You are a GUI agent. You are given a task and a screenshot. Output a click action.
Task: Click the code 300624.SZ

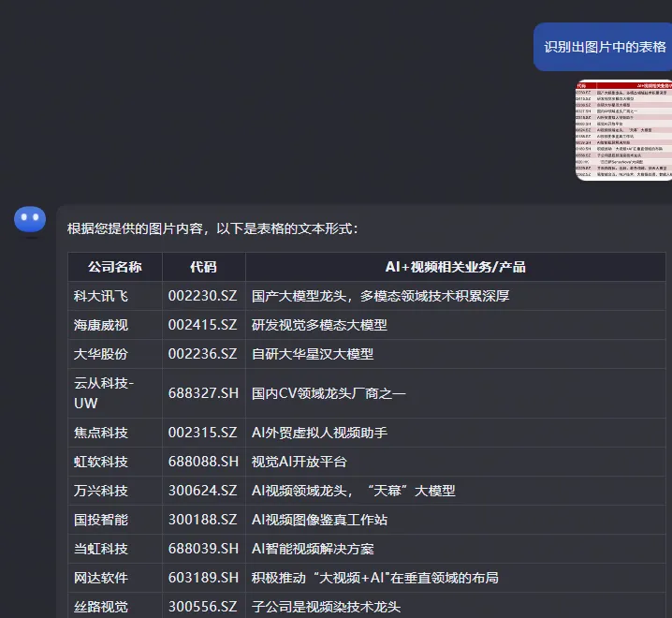203,491
